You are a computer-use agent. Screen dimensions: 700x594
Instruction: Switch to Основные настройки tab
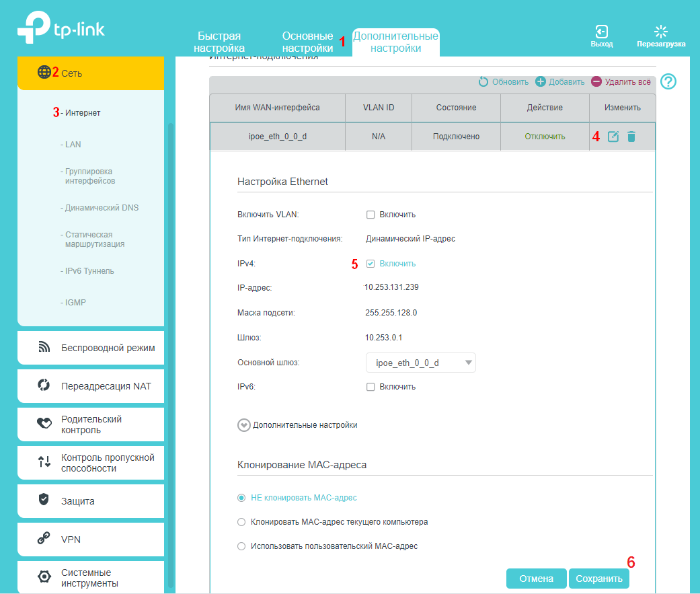pyautogui.click(x=307, y=42)
